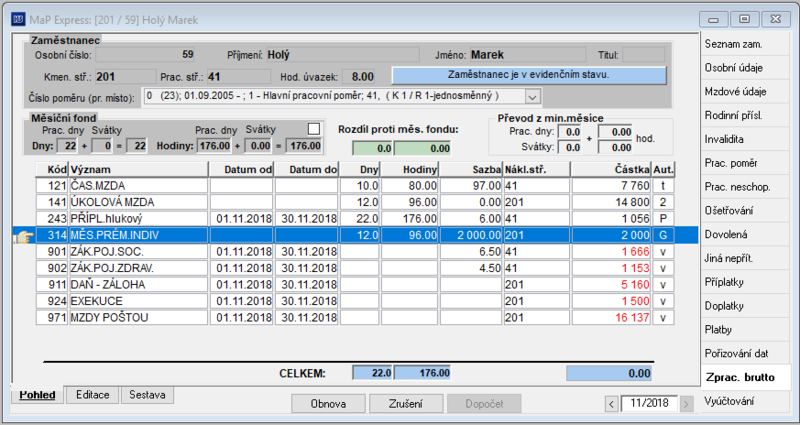The width and height of the screenshot is (800, 425).
Task: Select the ÚKOLOVÁ MZDA row
Action: pyautogui.click(x=355, y=202)
